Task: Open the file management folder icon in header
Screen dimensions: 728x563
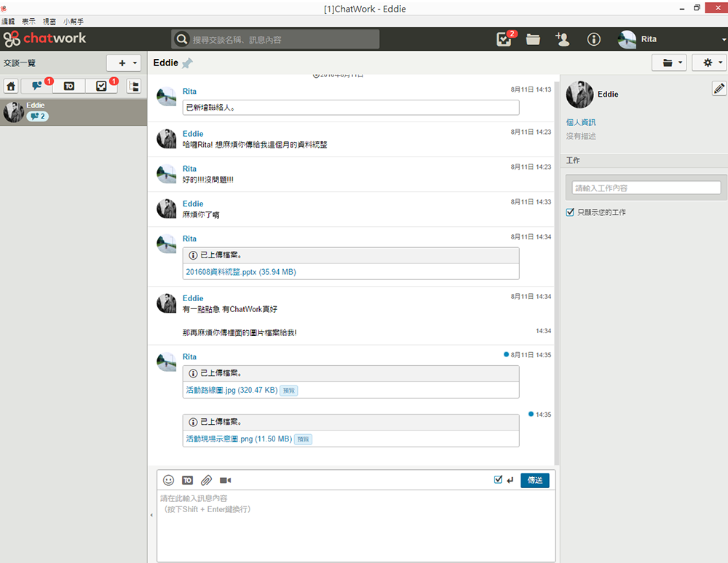Action: (533, 39)
